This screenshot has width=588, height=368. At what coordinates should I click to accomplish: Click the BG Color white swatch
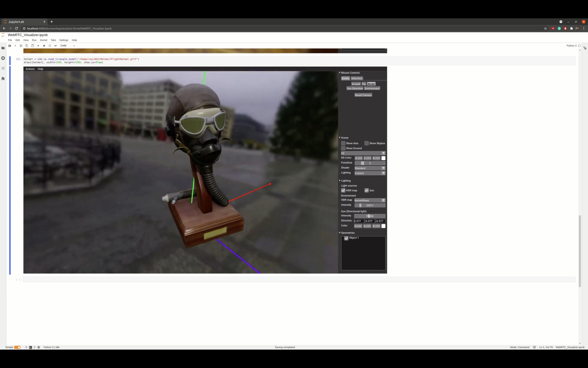point(383,158)
